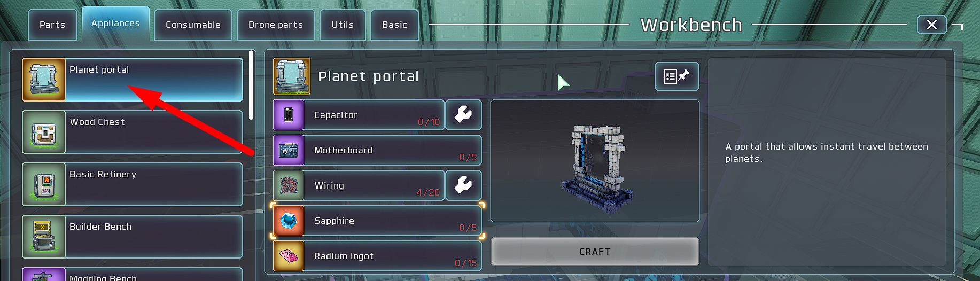Click the CRAFT button
The height and width of the screenshot is (281, 980).
click(x=595, y=252)
